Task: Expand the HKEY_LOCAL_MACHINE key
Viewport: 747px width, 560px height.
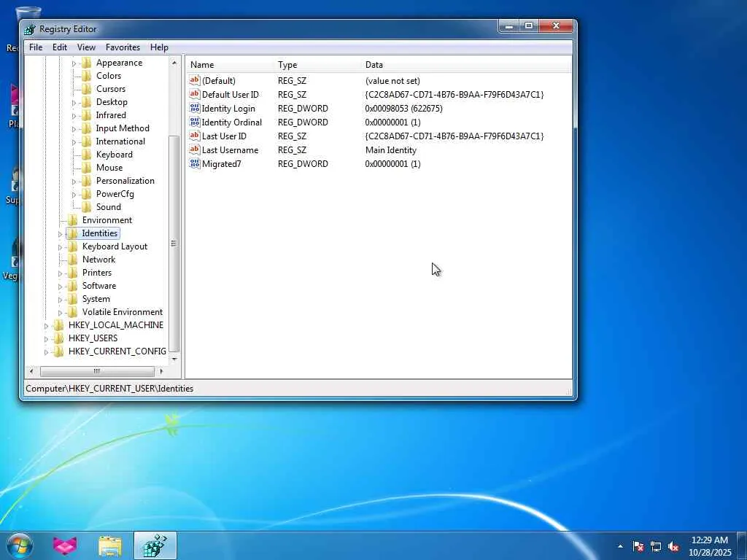Action: [47, 326]
